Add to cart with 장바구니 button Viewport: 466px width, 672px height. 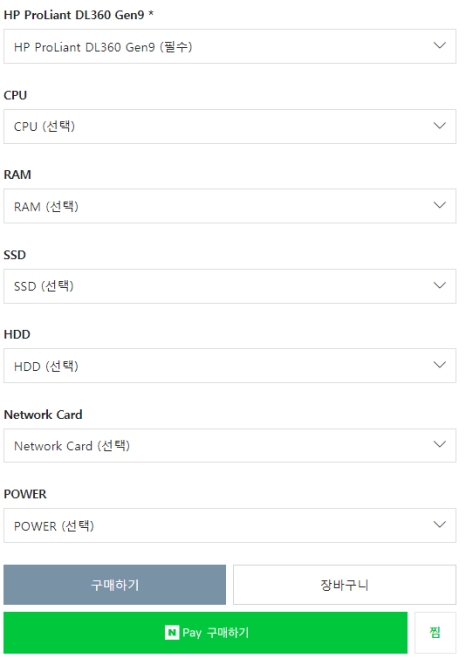point(345,585)
